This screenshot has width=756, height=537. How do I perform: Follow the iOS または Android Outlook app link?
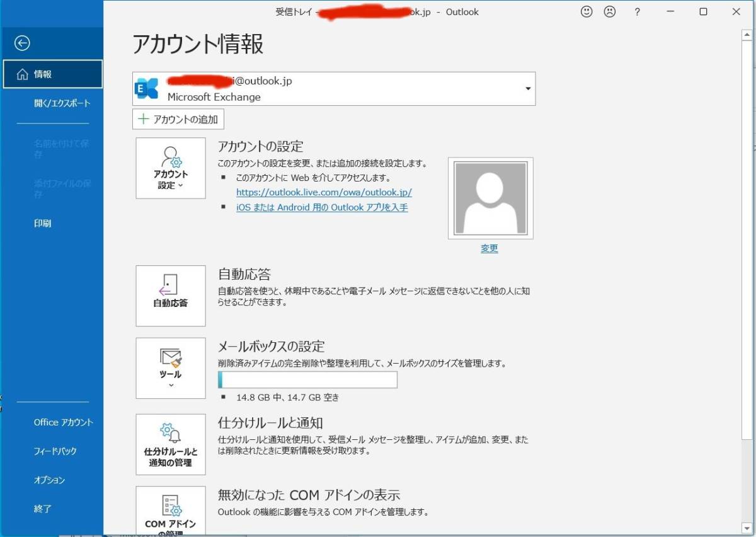pos(322,207)
